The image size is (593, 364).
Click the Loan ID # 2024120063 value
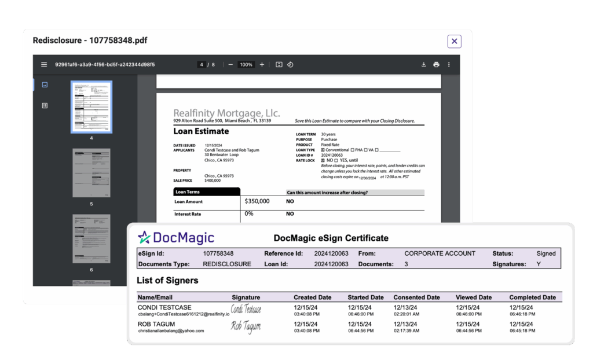point(332,155)
